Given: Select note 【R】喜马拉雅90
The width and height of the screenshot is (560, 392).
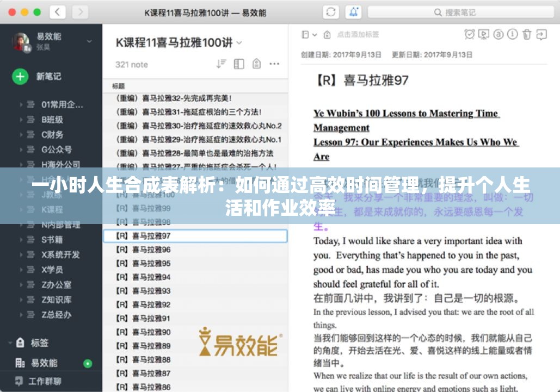Looking at the screenshot, I should 195,332.
